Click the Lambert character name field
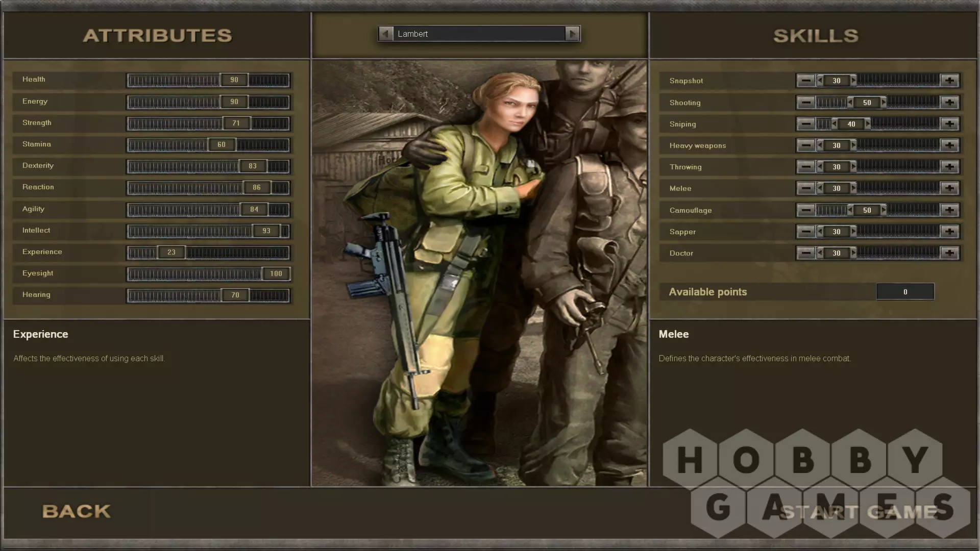 (x=479, y=34)
